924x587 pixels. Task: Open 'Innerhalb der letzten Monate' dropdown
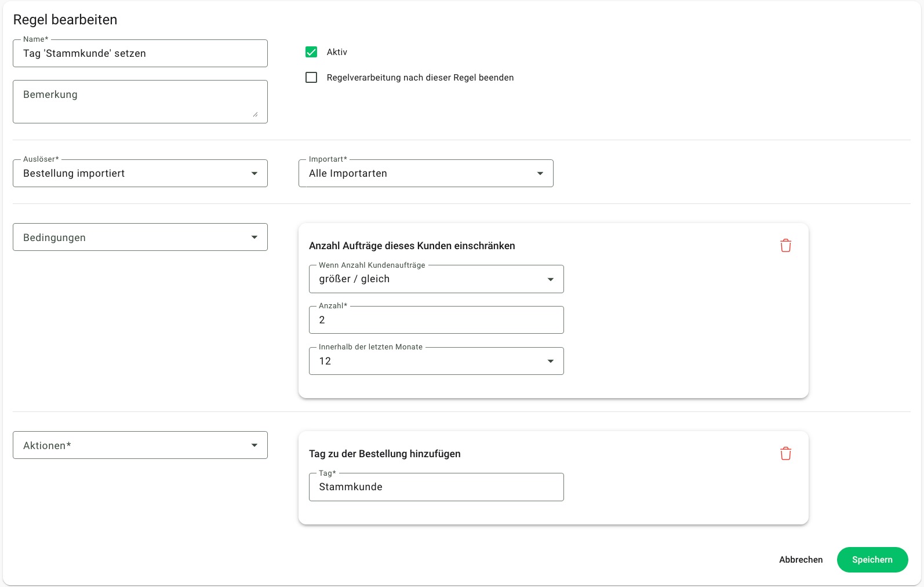tap(436, 361)
